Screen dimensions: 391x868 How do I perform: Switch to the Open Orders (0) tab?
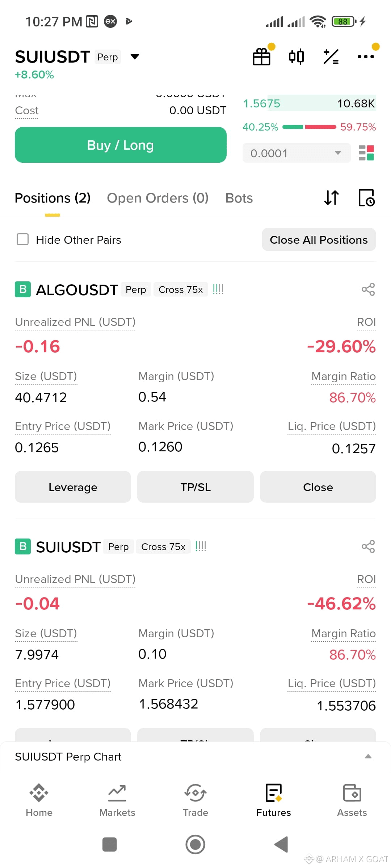pyautogui.click(x=158, y=198)
